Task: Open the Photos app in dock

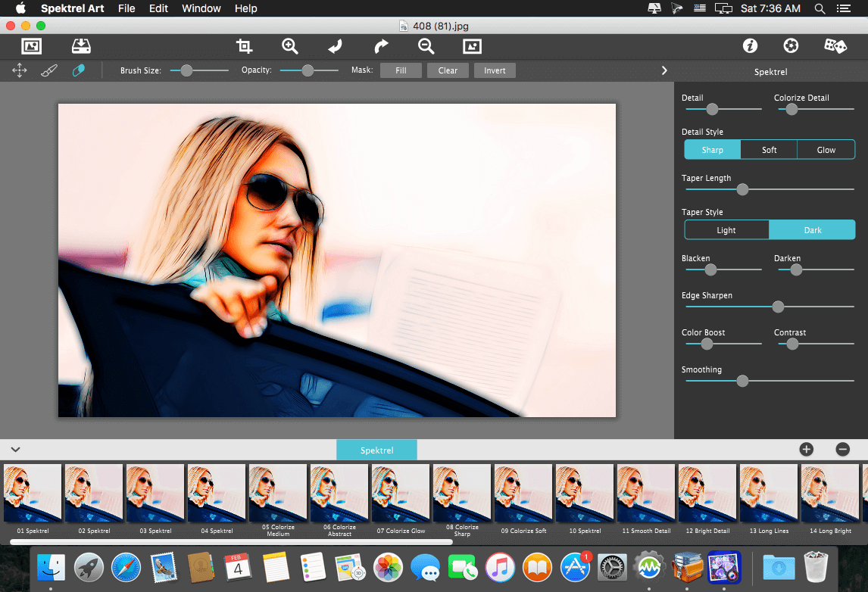Action: click(x=388, y=568)
